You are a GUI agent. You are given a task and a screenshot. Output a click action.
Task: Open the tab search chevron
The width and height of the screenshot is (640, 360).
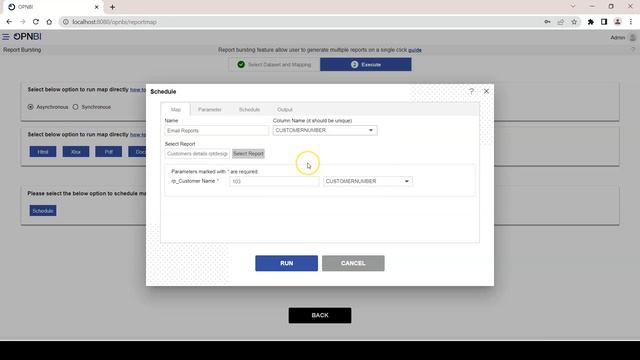coord(573,6)
